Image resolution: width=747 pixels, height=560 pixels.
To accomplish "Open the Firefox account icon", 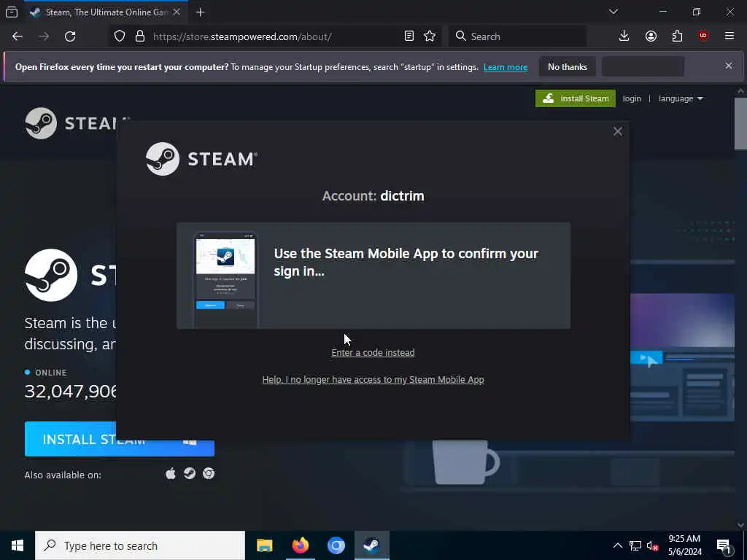I will pos(651,36).
